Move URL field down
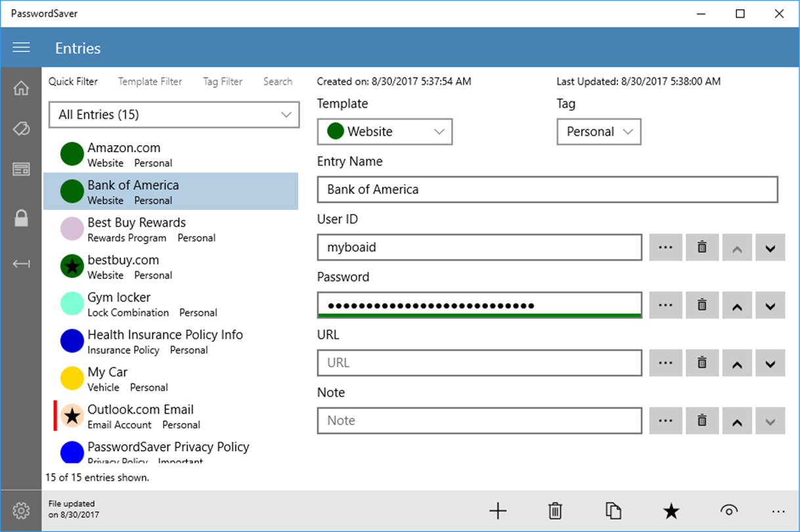 click(x=770, y=363)
